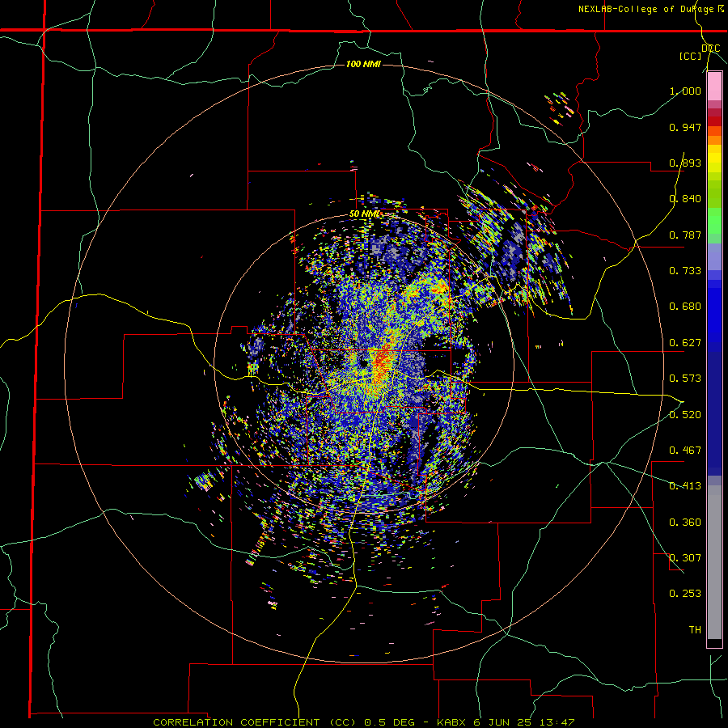Click the 0.520 scale value
Viewport: 728px width, 728px height.
[685, 414]
